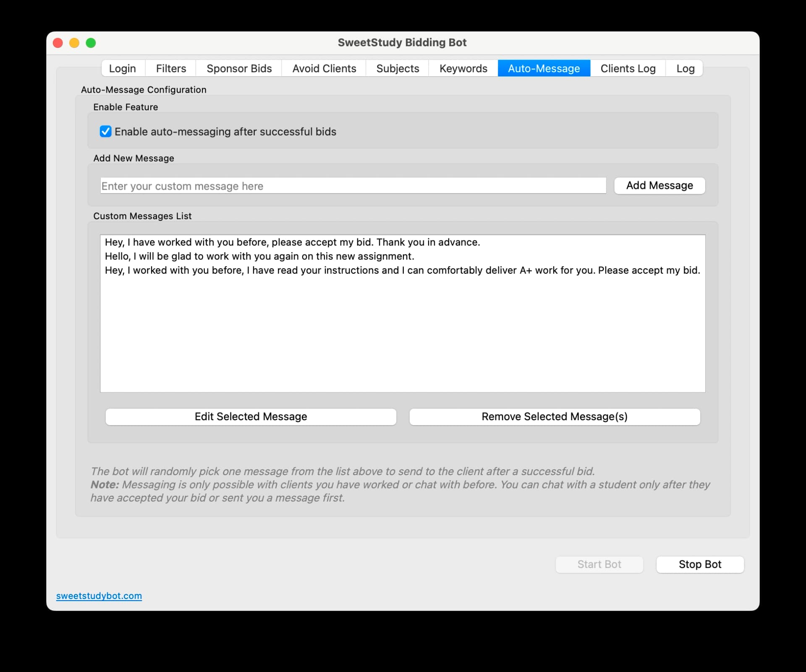The width and height of the screenshot is (806, 672).
Task: Select the 'Hello, I will be glad' message
Action: (x=259, y=256)
